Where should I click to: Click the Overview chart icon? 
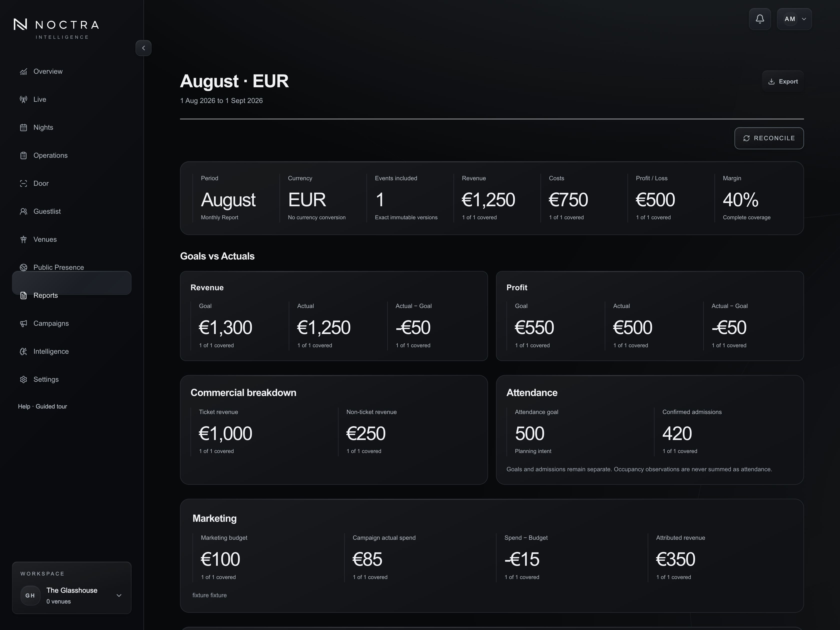coord(23,71)
